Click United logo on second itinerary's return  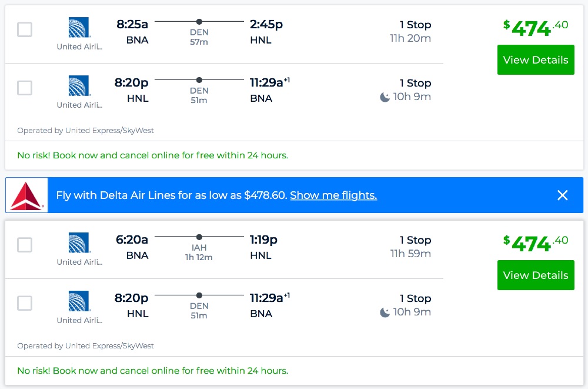pos(79,301)
